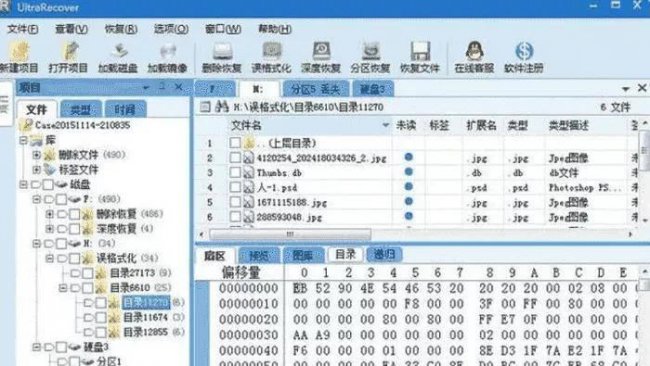Open the 选项(O) menu

171,29
